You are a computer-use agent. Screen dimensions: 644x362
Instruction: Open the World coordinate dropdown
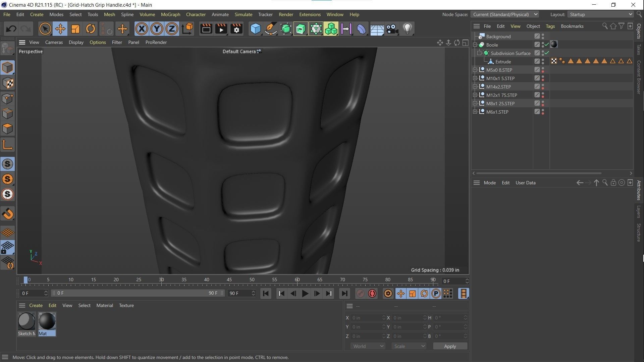tap(368, 346)
